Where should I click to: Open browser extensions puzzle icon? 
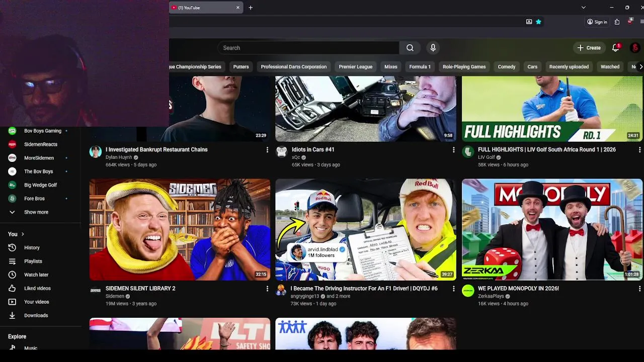coord(617,22)
